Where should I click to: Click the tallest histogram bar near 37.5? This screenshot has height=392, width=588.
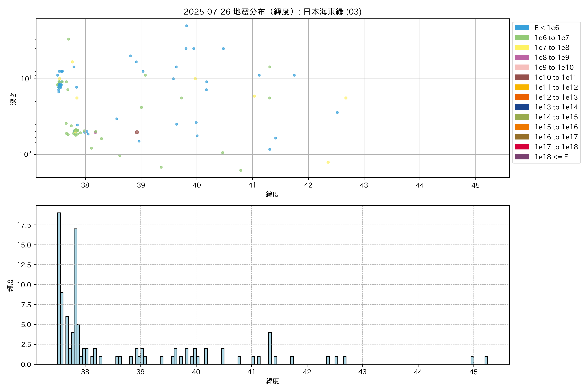click(x=59, y=288)
